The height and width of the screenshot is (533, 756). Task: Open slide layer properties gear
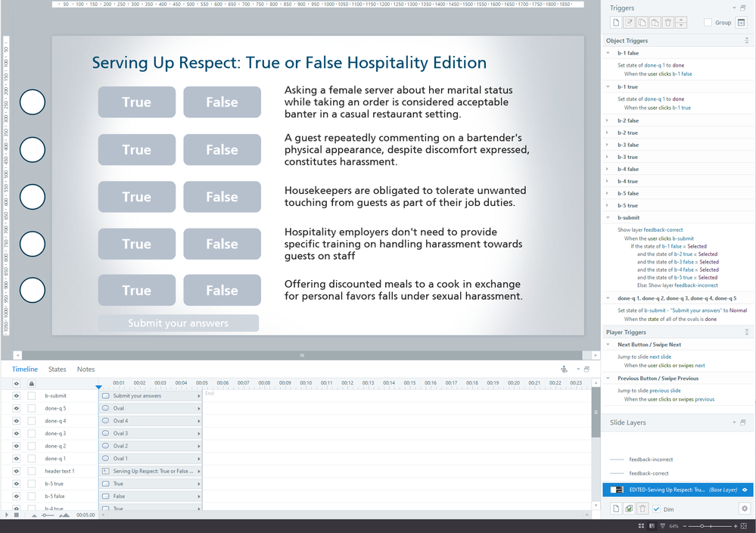pos(745,509)
